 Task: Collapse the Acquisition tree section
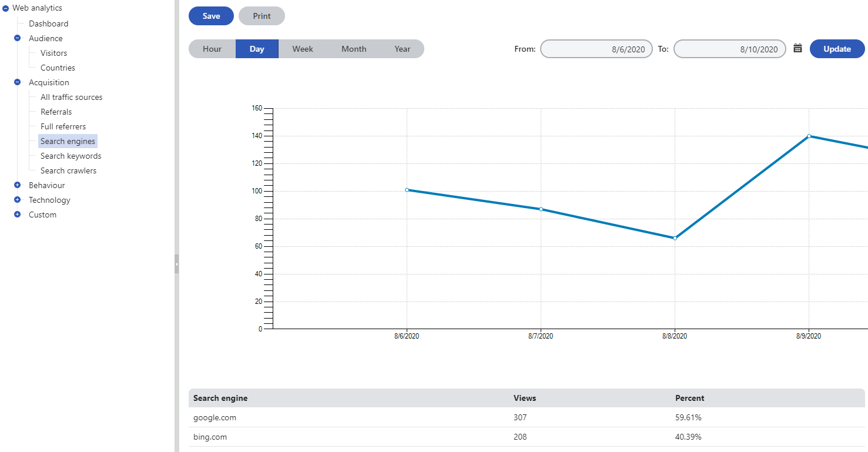point(18,82)
